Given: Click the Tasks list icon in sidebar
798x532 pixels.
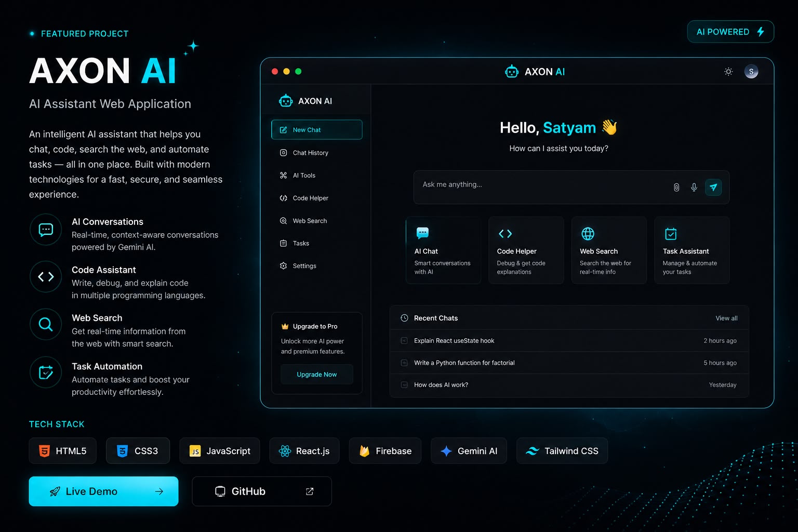Looking at the screenshot, I should point(283,243).
